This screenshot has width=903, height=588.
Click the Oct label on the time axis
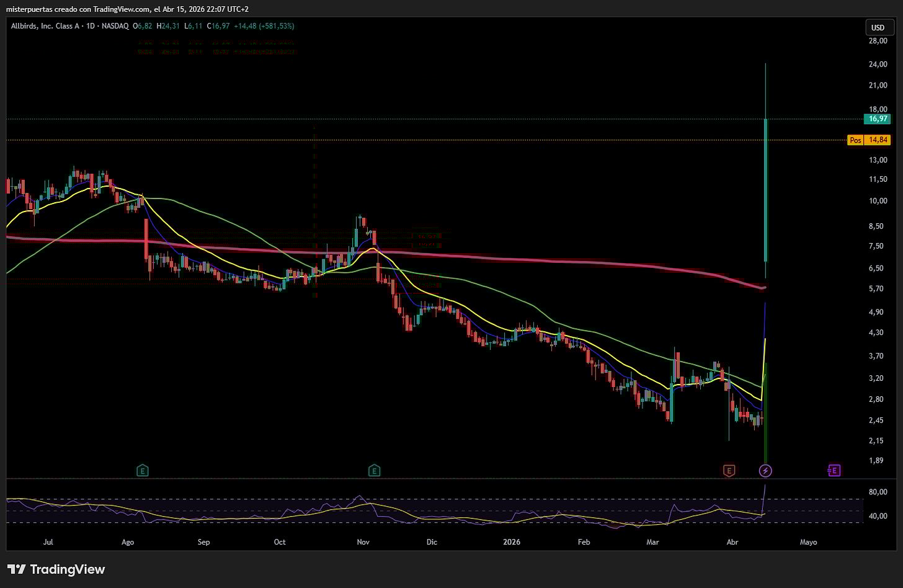(280, 542)
